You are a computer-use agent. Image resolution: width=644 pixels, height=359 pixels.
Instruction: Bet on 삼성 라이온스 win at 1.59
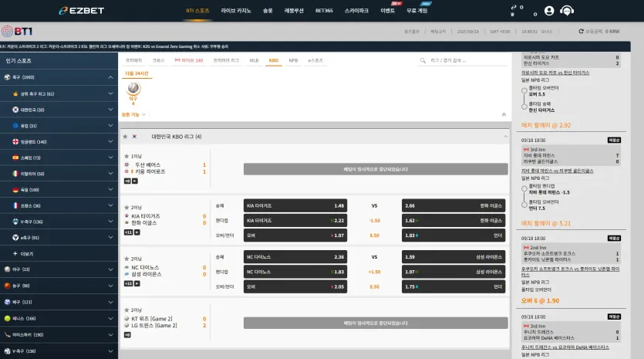point(453,257)
